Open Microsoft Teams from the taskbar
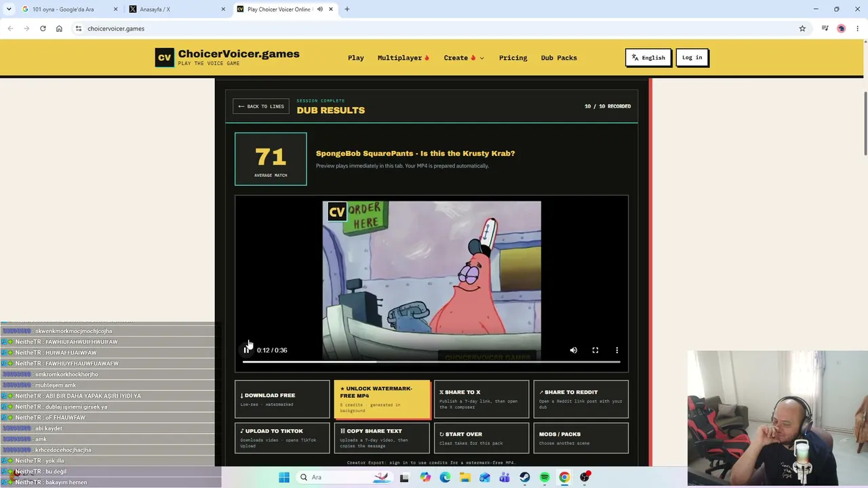The image size is (868, 488). [x=505, y=477]
